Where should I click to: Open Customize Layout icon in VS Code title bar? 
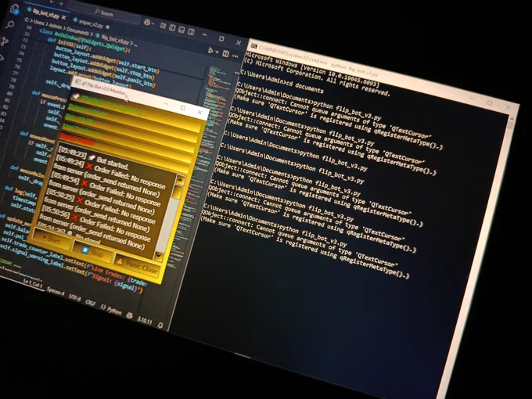164,26
